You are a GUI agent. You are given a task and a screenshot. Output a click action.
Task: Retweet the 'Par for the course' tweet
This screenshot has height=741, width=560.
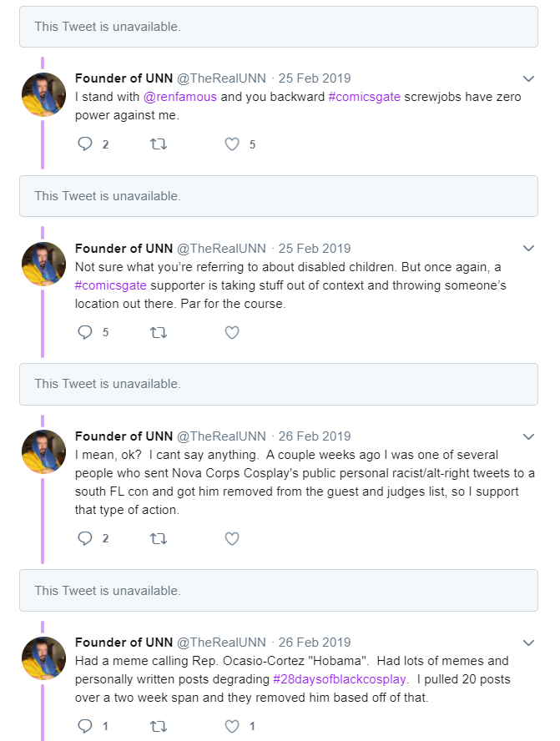[x=159, y=333]
